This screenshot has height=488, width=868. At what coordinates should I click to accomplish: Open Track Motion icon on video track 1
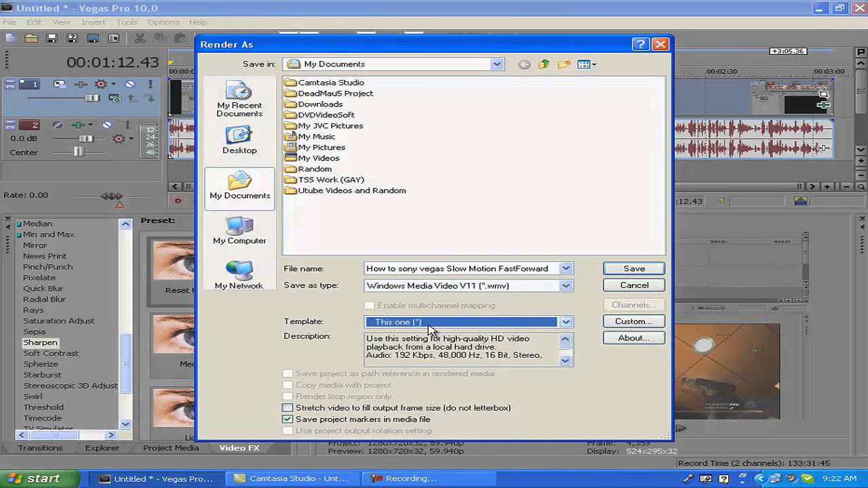coord(60,84)
